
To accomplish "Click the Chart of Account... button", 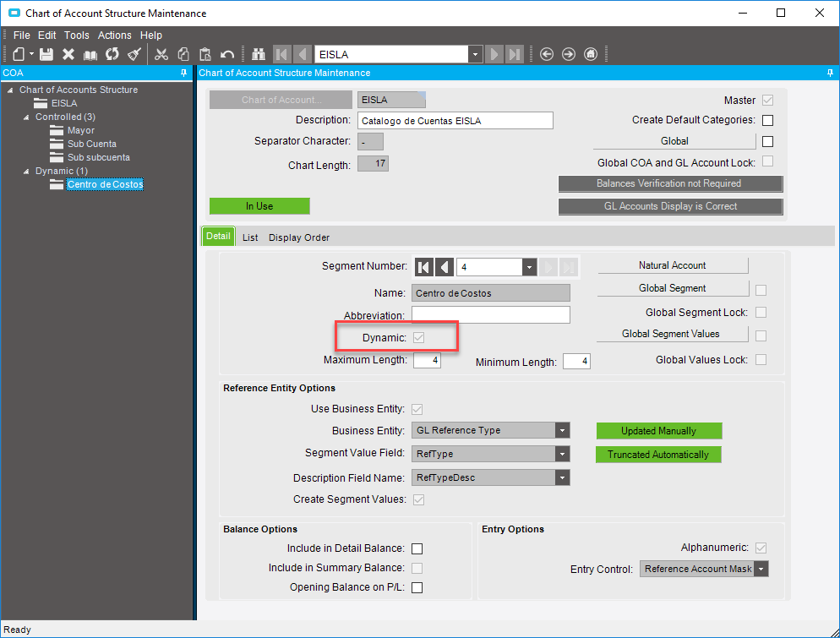I will pos(281,100).
